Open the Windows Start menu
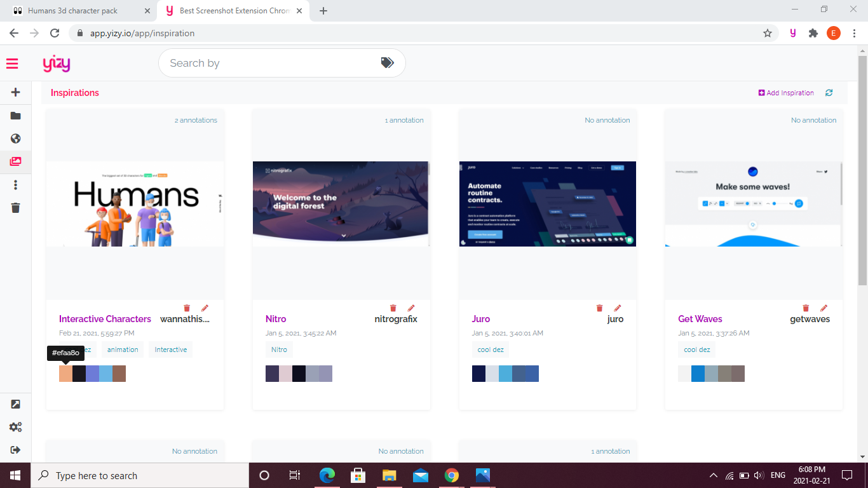 tap(15, 475)
